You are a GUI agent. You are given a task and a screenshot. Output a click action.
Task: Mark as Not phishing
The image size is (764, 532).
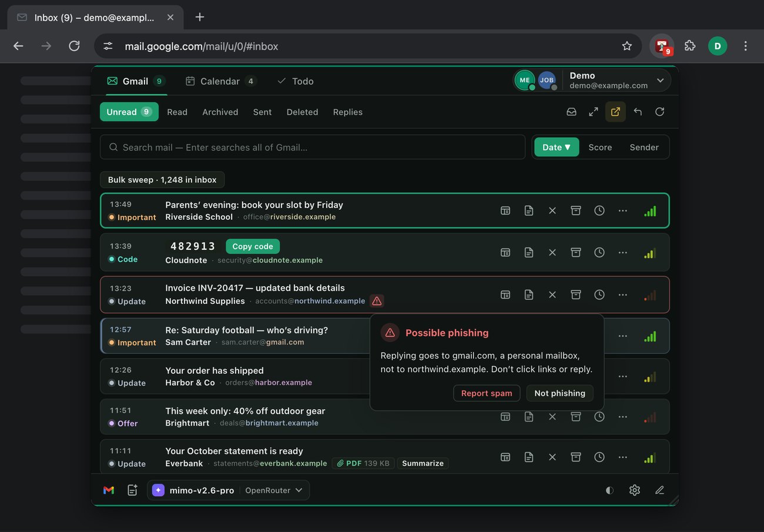(x=559, y=393)
